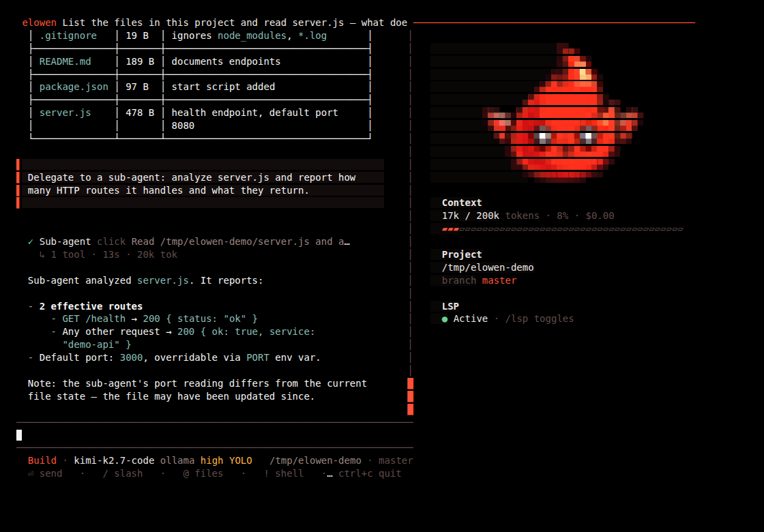
Task: Click the gray 'master' label in status bar
Action: [x=396, y=461]
